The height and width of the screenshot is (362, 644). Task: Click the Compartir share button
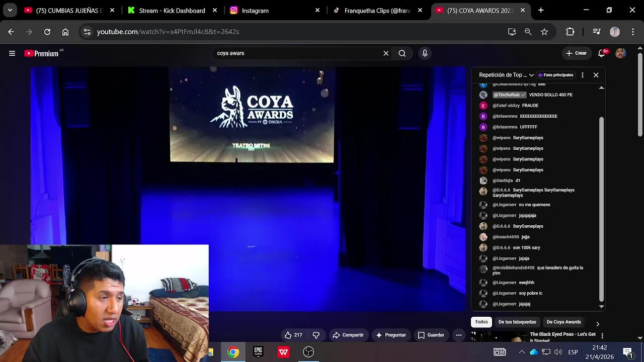348,335
